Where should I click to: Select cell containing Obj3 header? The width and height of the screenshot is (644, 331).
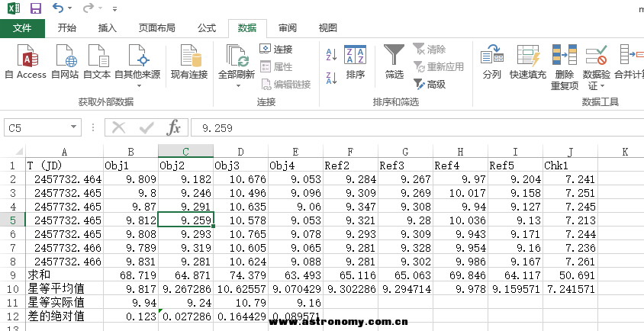[240, 165]
